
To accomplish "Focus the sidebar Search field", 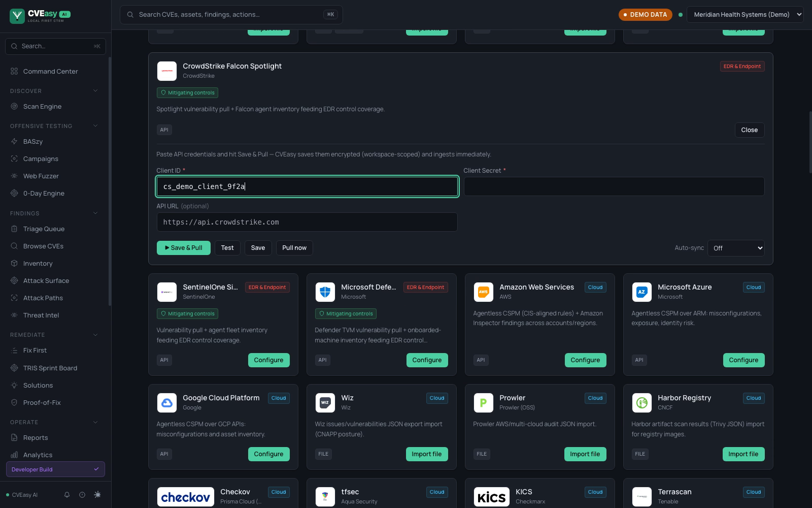I will 56,46.
